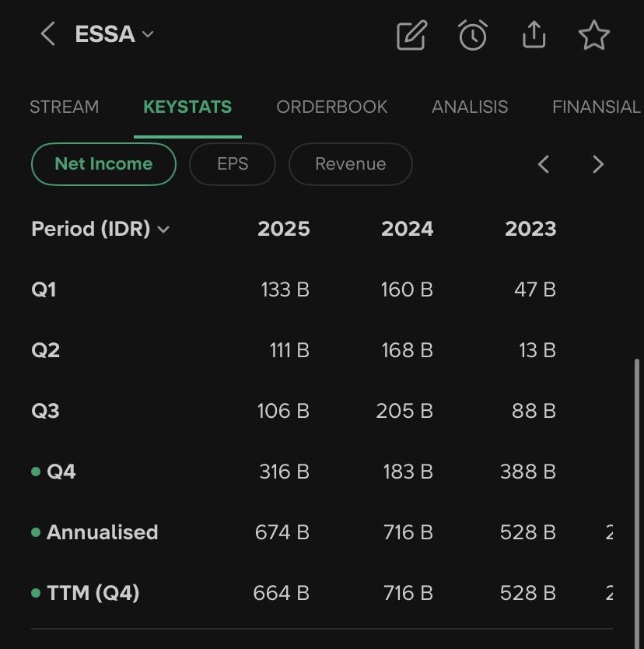Open the edit note pencil icon

tap(411, 35)
